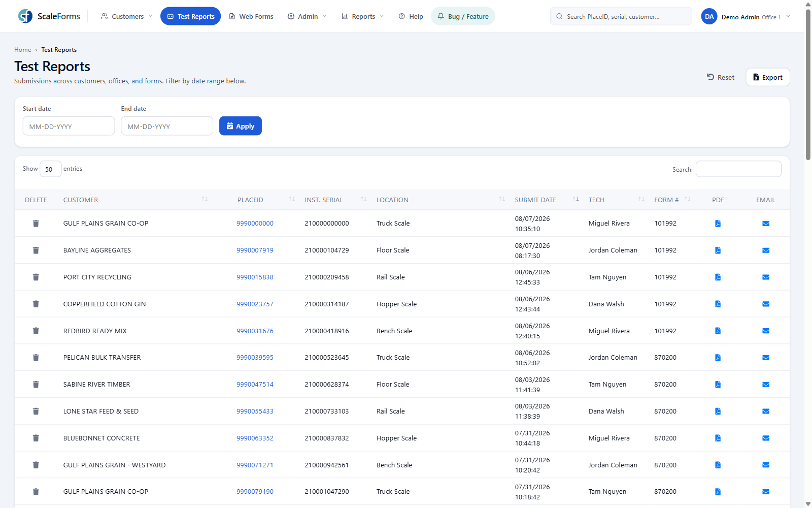
Task: Open PDF for PlaceID 9990000000 report
Action: [718, 224]
